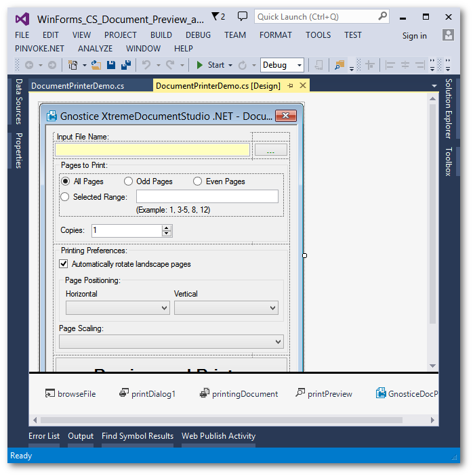
Task: Click the Visual Studio logo icon
Action: pyautogui.click(x=22, y=19)
